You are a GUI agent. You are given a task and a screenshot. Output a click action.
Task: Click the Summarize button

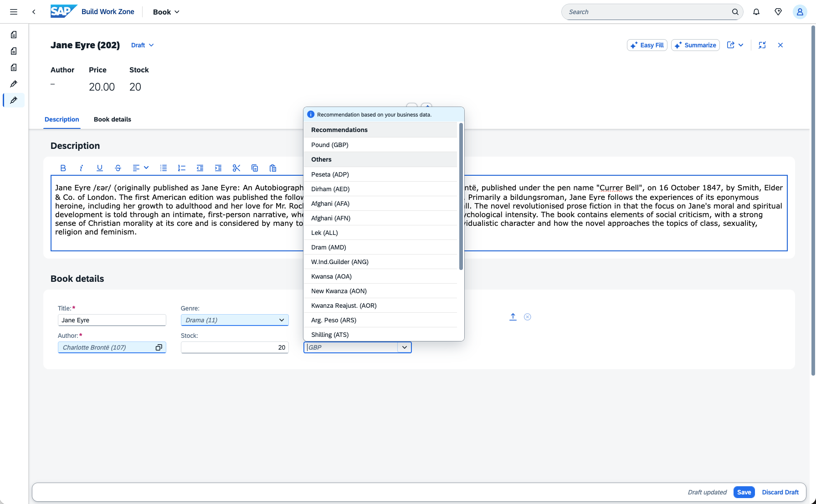point(695,45)
